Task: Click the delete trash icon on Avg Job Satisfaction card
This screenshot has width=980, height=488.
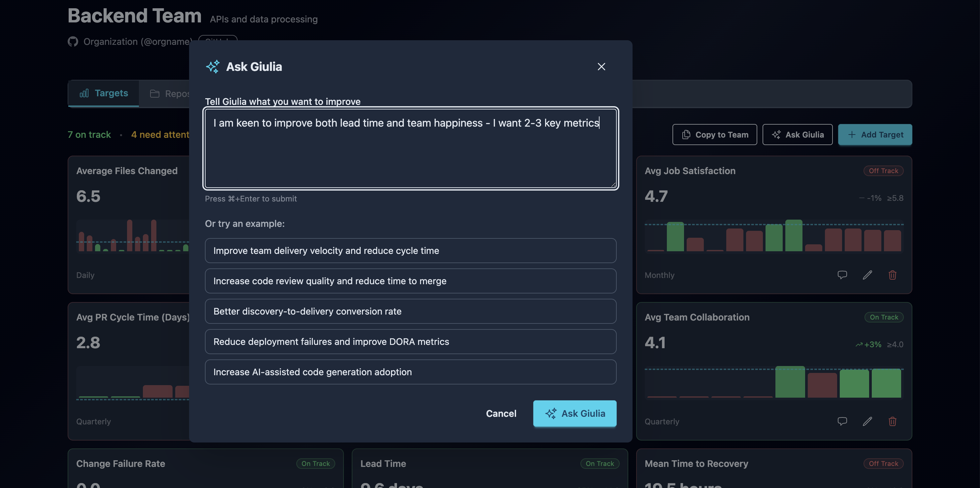Action: (x=893, y=275)
